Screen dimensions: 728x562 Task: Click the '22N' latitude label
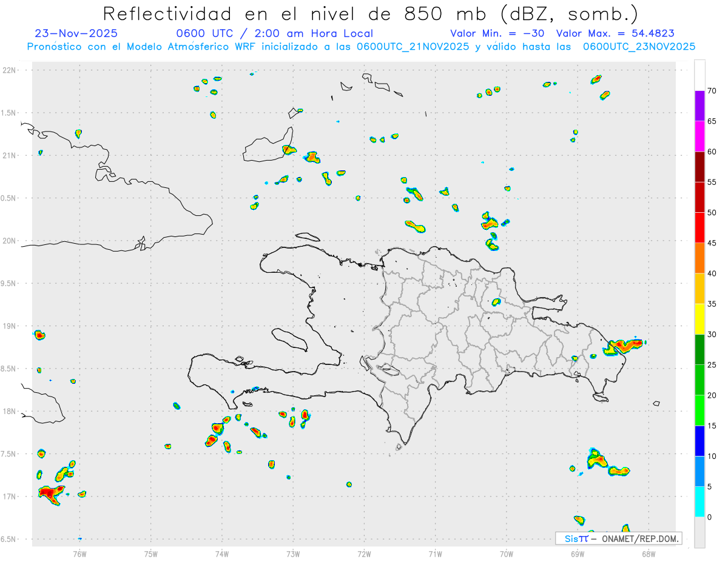(10, 70)
